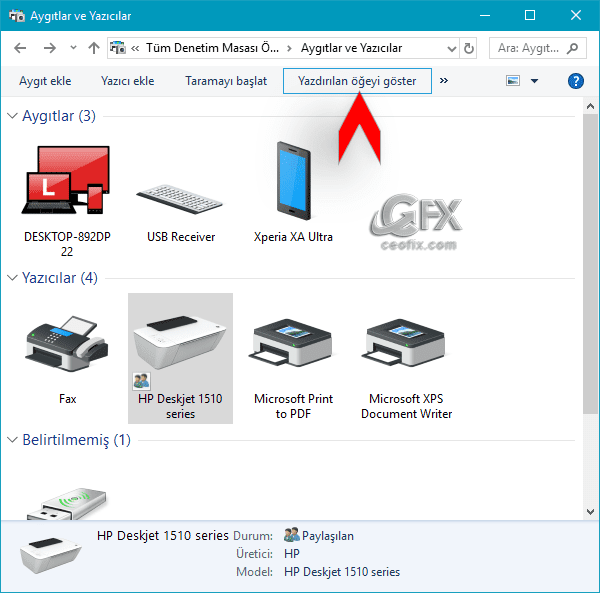Click the search magnifier icon
600x593 pixels.
point(572,48)
